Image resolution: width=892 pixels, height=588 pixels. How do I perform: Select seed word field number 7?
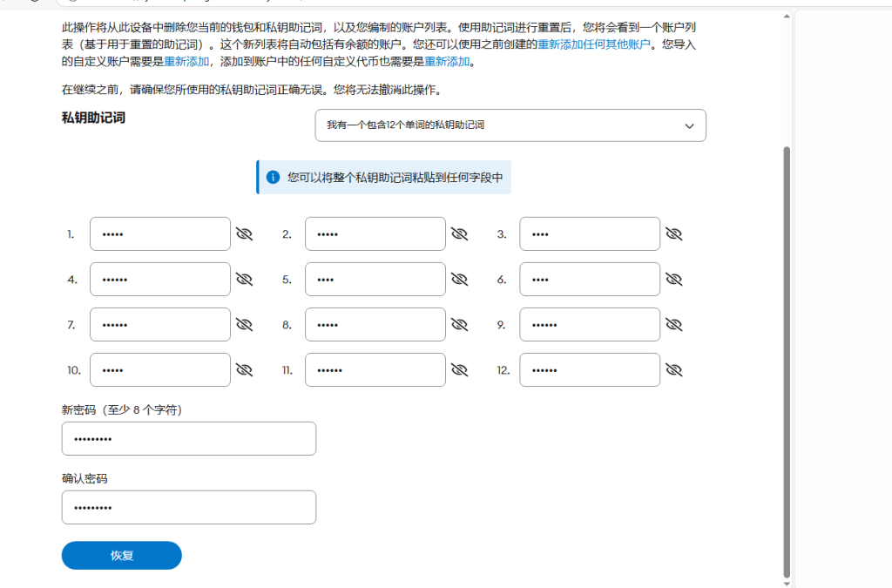[x=160, y=325]
